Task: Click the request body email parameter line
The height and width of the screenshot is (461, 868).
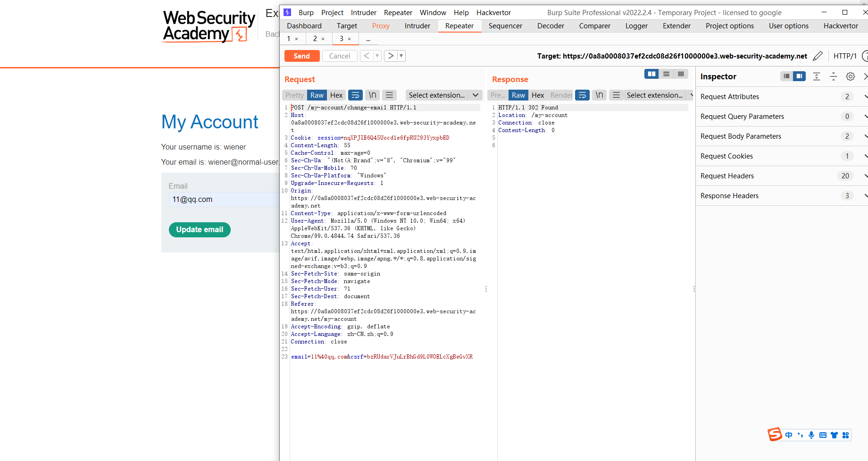Action: [x=382, y=357]
